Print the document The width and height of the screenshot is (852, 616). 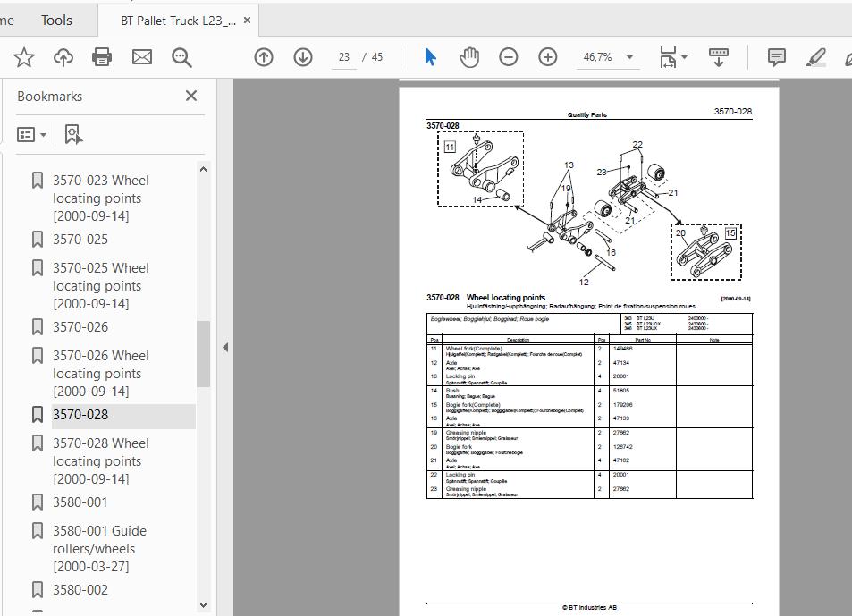(x=102, y=57)
